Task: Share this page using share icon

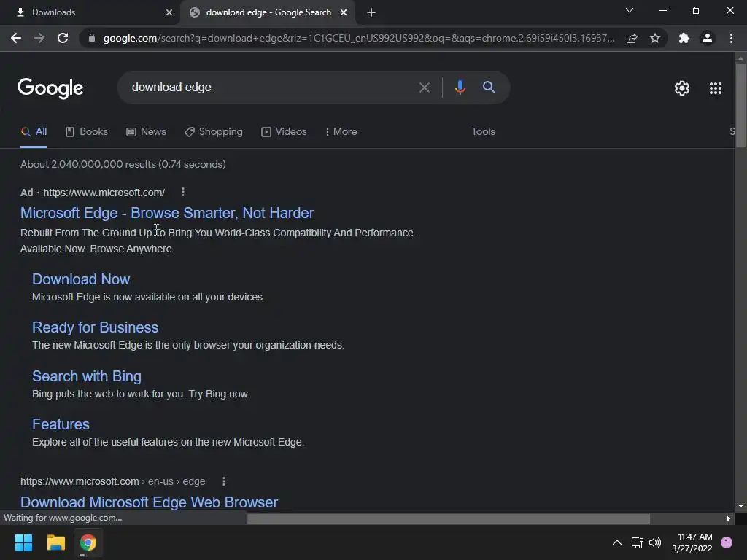Action: point(632,38)
